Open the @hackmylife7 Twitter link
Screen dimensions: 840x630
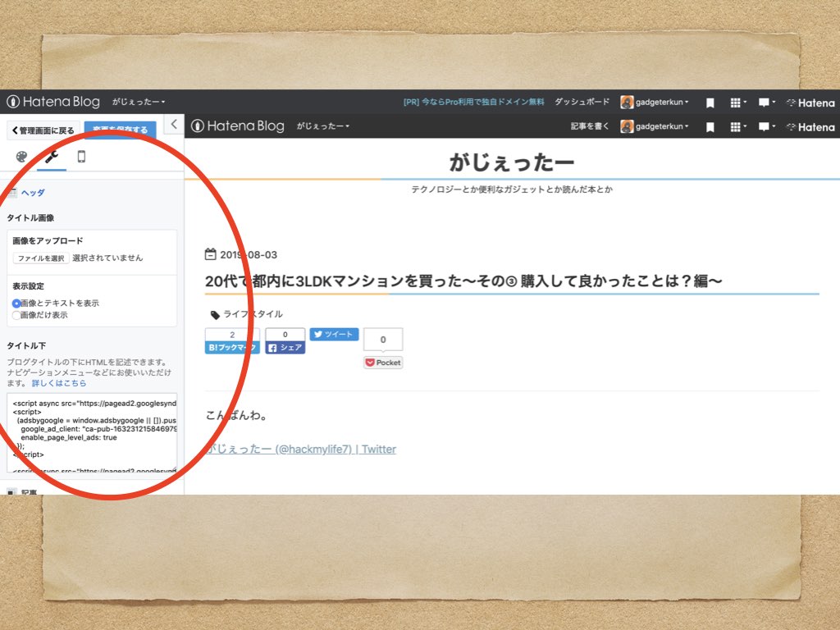point(301,449)
